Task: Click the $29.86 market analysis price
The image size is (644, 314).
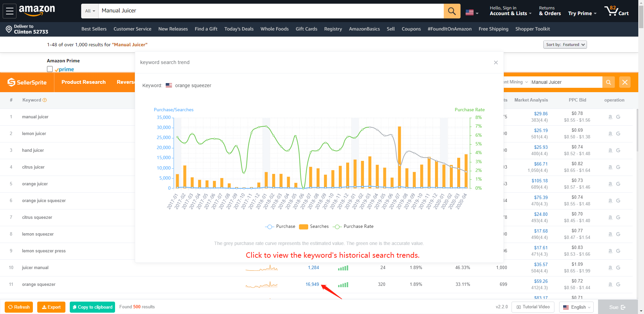Action: (541, 114)
